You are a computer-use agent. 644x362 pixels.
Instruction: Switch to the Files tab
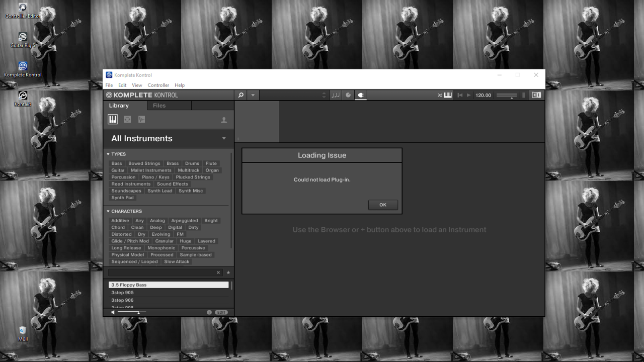(x=159, y=106)
